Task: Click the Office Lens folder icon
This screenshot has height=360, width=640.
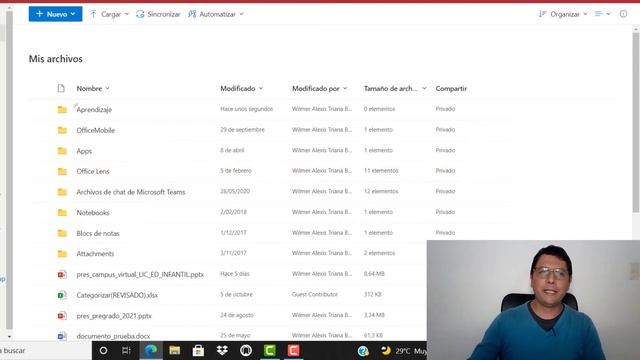Action: click(x=62, y=171)
